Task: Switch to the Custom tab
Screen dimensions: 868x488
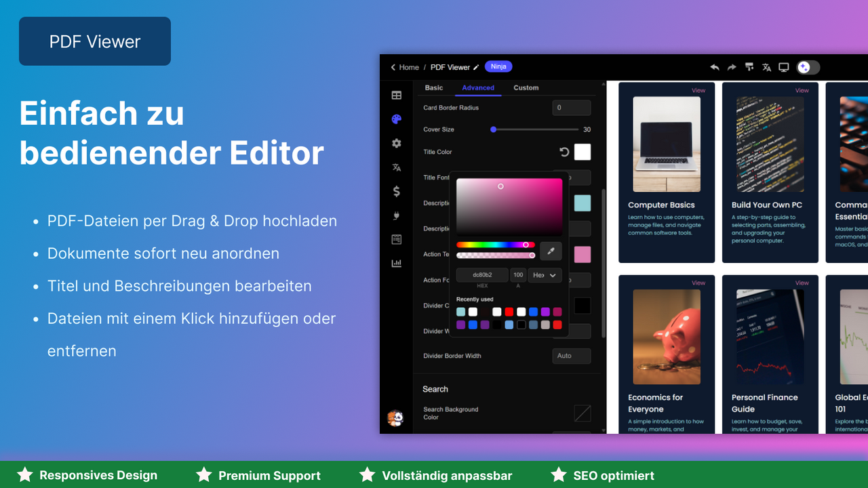Action: click(x=526, y=87)
